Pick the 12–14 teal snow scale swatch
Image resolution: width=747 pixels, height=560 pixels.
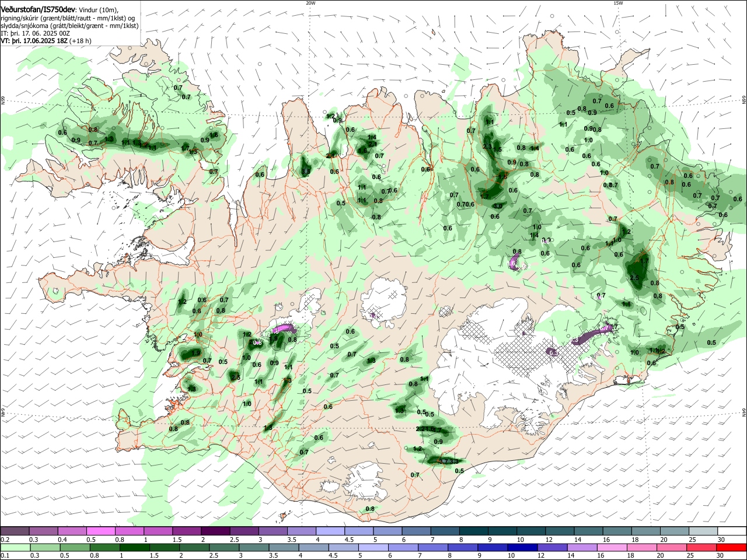(560, 531)
